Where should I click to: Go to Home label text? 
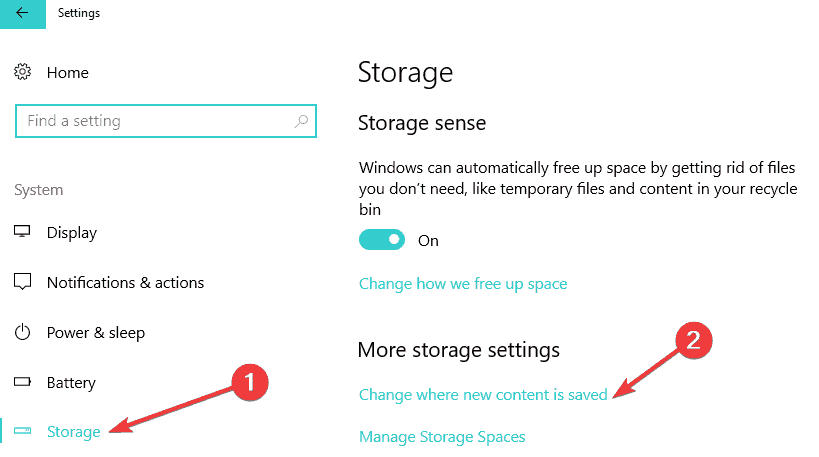point(68,73)
